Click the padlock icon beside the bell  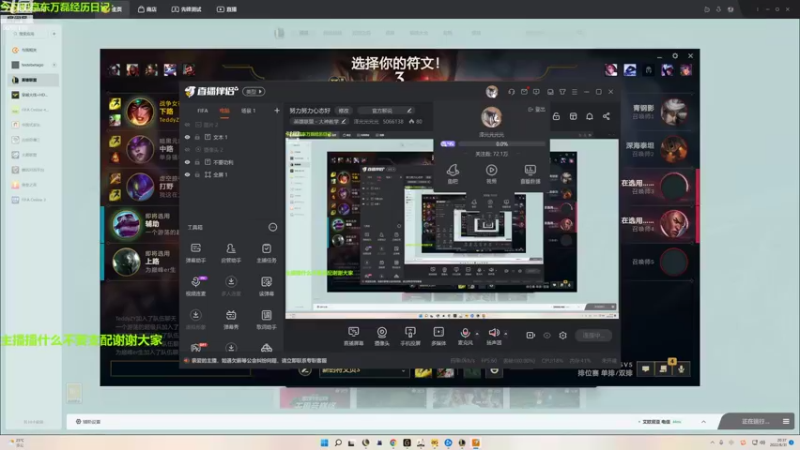[x=556, y=116]
